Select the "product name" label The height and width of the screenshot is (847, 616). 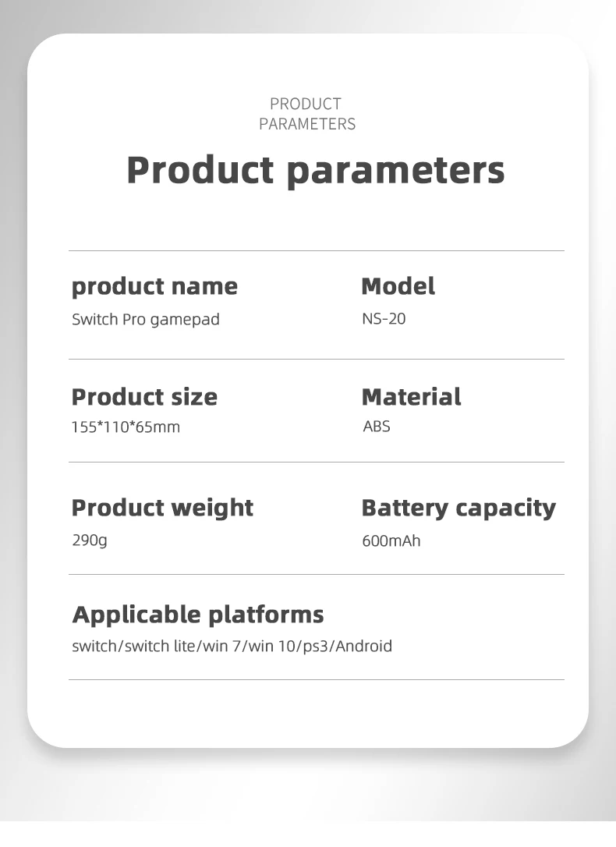click(x=154, y=286)
